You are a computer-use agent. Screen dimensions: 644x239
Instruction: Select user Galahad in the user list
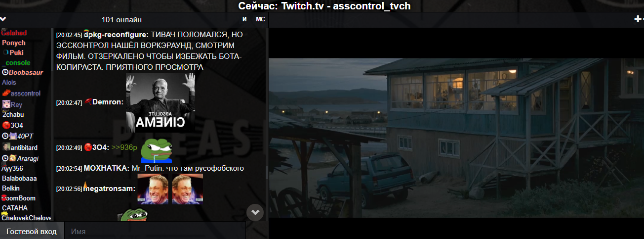(x=14, y=33)
